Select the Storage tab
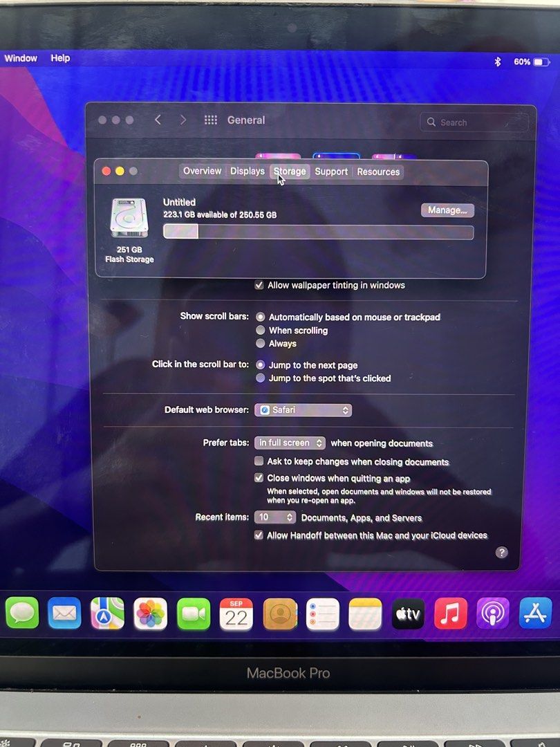560x747 pixels. (290, 171)
